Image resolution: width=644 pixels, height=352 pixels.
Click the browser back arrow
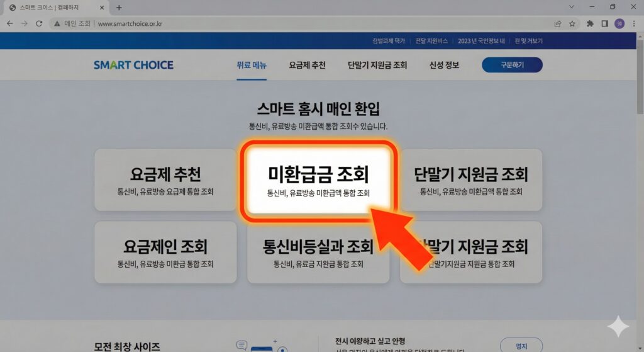point(9,23)
